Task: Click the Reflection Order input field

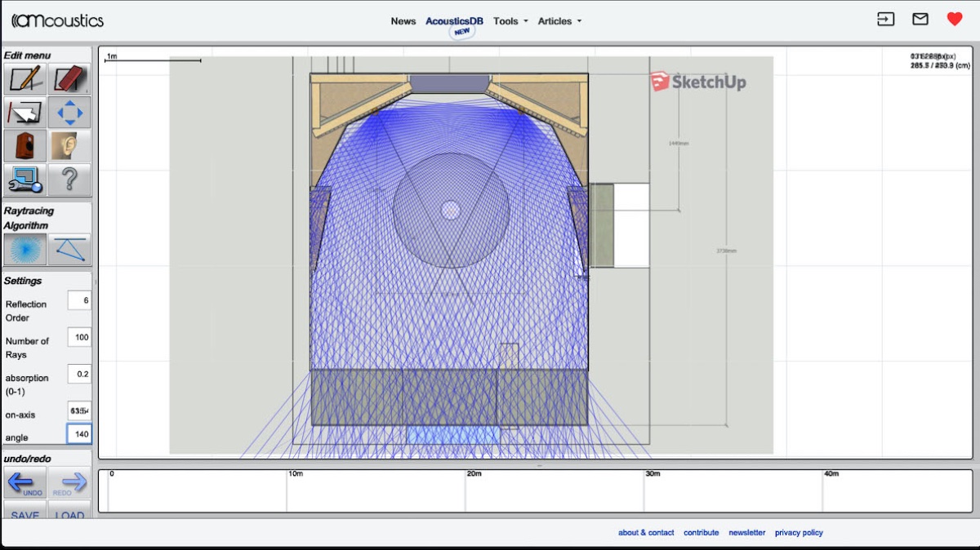Action: 79,300
